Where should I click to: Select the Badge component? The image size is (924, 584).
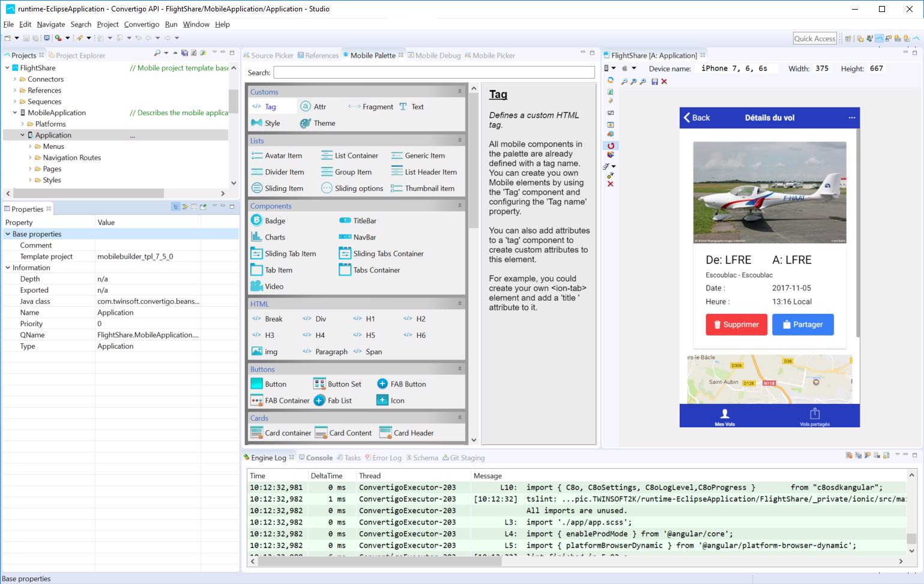[x=268, y=220]
